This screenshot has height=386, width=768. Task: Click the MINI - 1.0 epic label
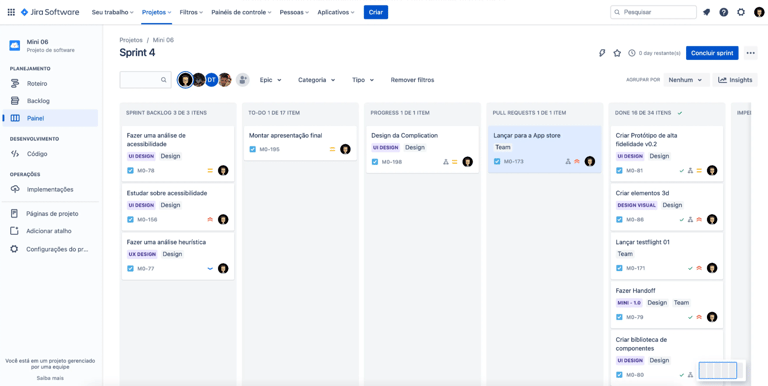(x=629, y=303)
